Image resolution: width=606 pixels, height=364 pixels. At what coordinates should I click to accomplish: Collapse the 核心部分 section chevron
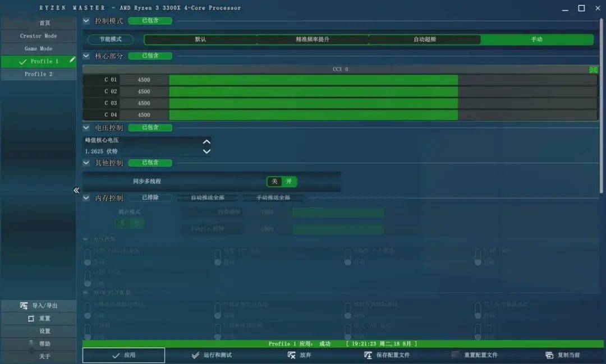pos(86,56)
